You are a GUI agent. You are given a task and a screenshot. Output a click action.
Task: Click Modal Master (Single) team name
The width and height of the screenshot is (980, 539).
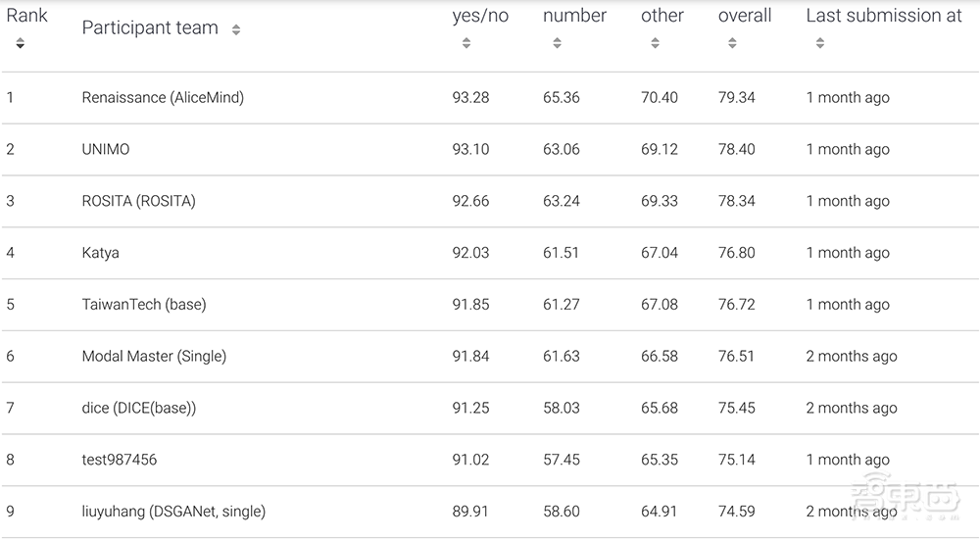154,357
